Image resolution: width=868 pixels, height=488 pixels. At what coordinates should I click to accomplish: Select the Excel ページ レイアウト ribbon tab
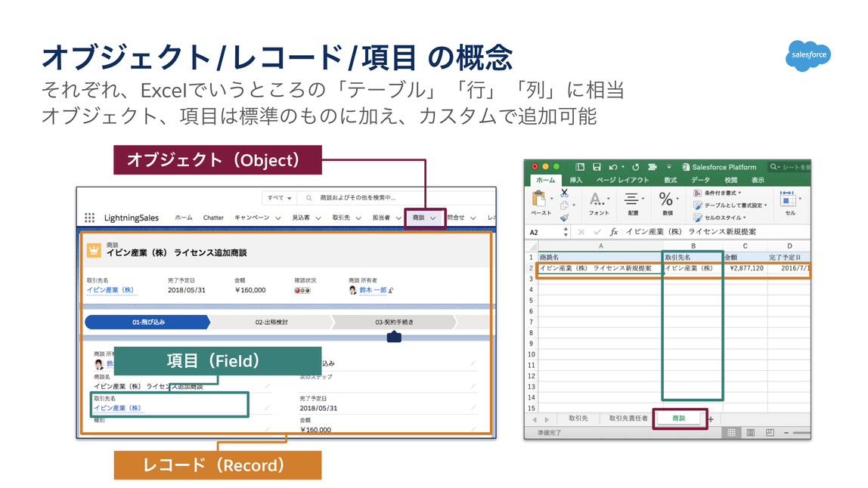pos(623,181)
